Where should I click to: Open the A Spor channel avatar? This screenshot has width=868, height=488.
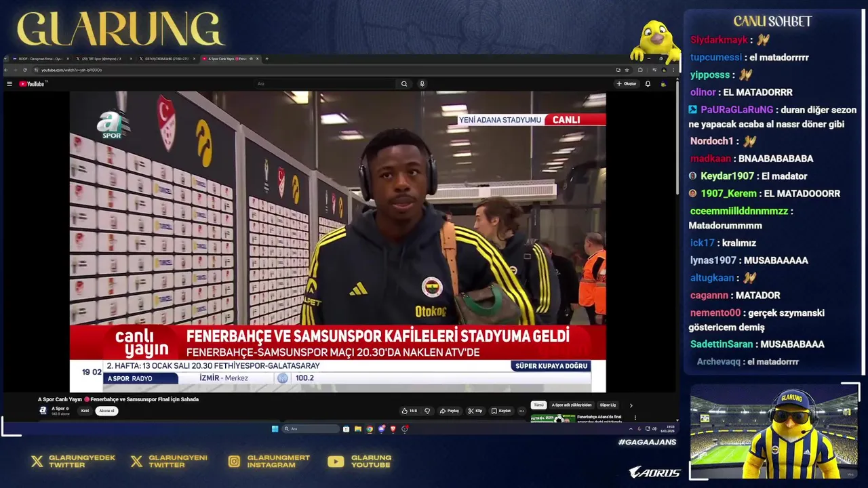pyautogui.click(x=43, y=411)
